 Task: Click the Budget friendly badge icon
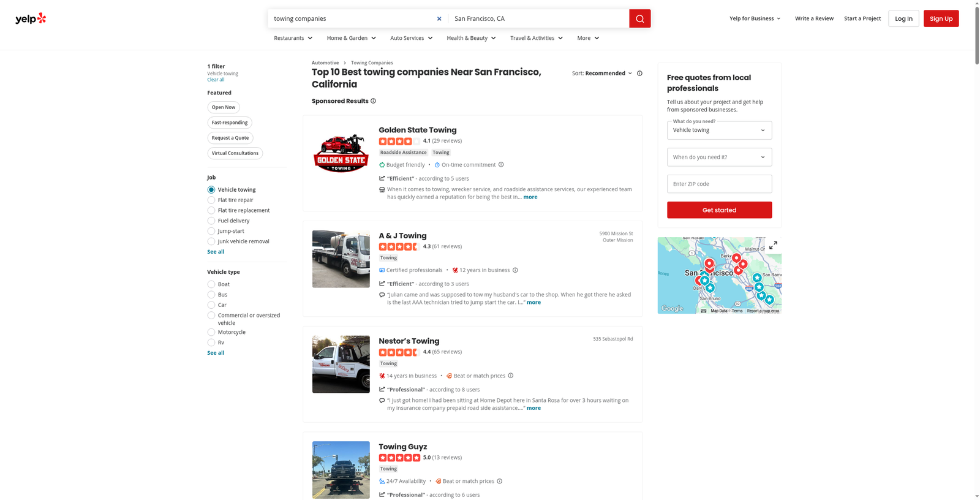click(382, 165)
